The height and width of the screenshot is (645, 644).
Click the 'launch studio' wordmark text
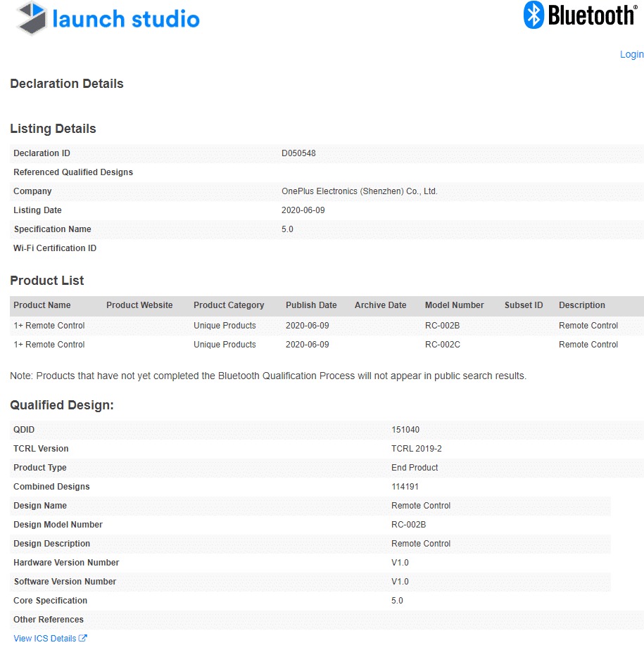pyautogui.click(x=126, y=19)
